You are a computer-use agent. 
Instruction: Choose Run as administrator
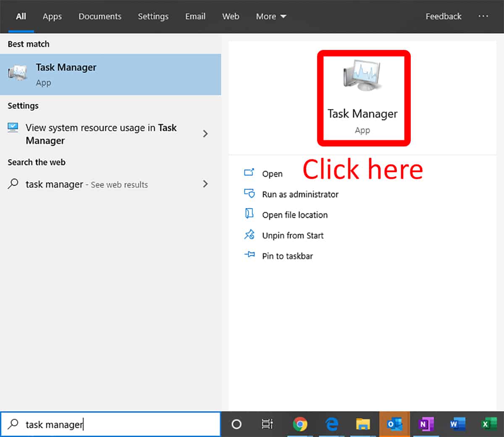300,194
